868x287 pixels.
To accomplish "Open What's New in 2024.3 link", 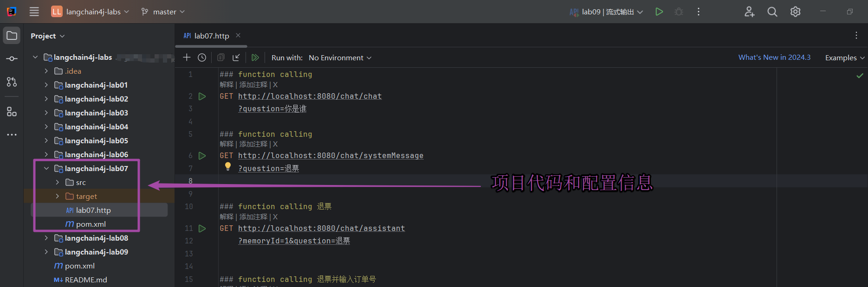I will (774, 57).
